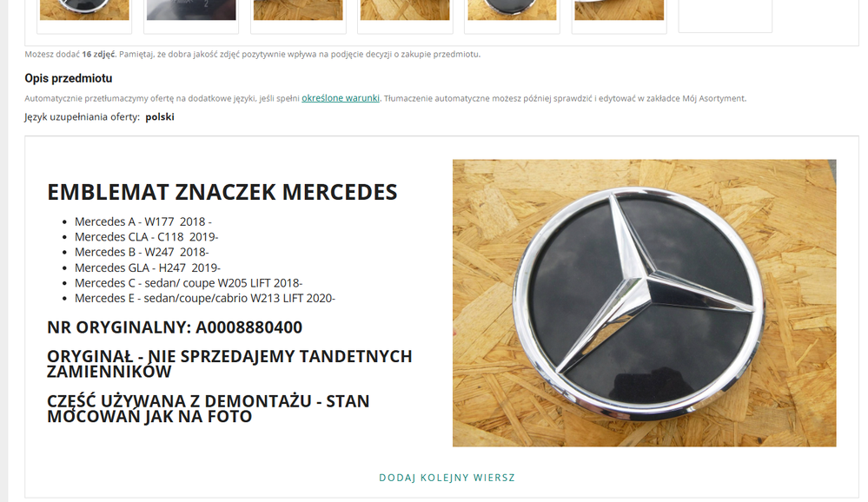Click the 'ORYGINAŁ - NIE SPRZEDAJEMY TANDETNYCH' paragraph
Image resolution: width=868 pixels, height=502 pixels.
[x=229, y=364]
